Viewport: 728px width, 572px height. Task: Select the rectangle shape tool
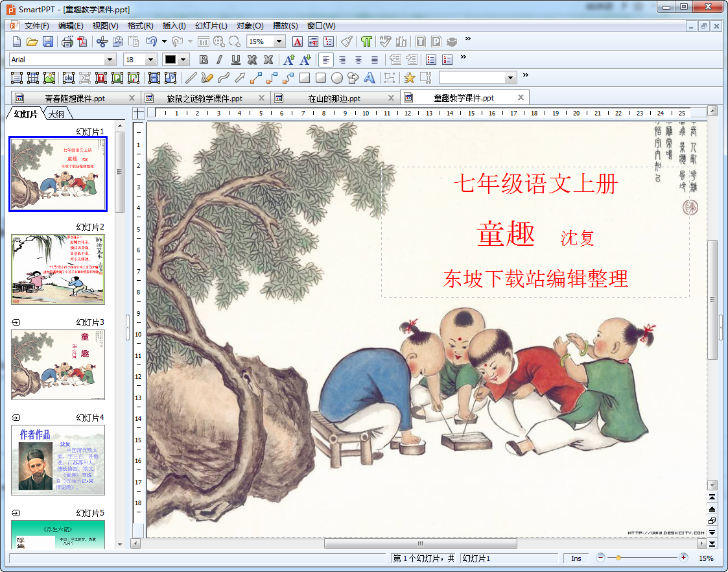(x=305, y=78)
